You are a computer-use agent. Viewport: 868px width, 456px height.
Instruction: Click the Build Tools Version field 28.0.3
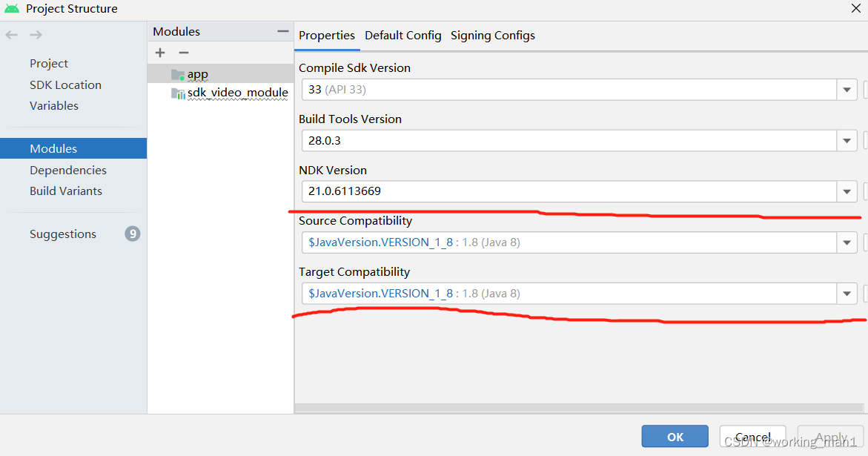pyautogui.click(x=569, y=141)
